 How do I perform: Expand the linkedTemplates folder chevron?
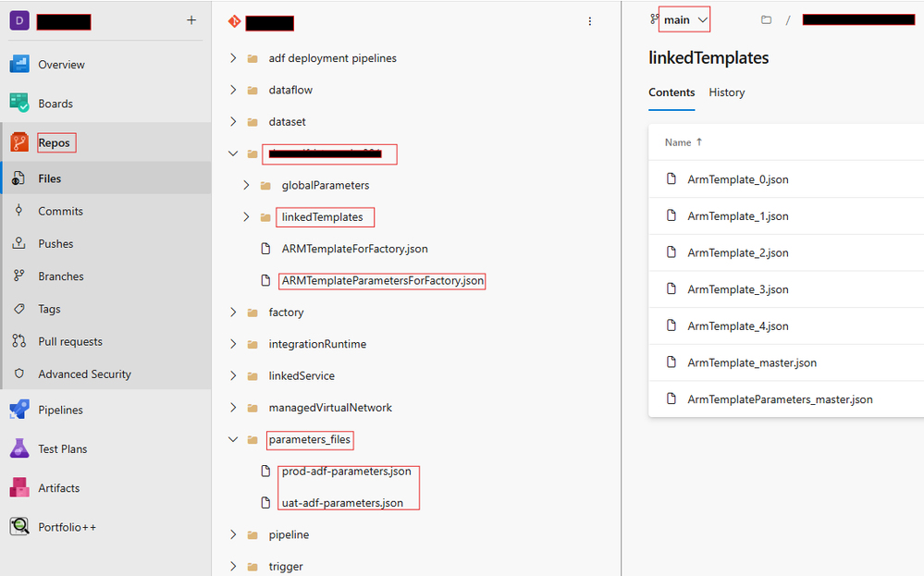(x=246, y=216)
